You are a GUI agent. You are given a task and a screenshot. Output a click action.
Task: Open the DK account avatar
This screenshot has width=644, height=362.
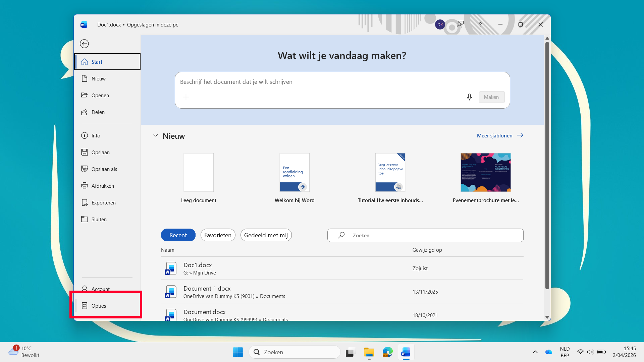(440, 24)
